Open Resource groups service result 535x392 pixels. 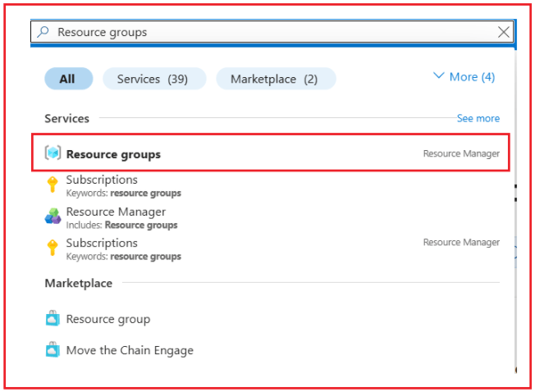(x=271, y=153)
